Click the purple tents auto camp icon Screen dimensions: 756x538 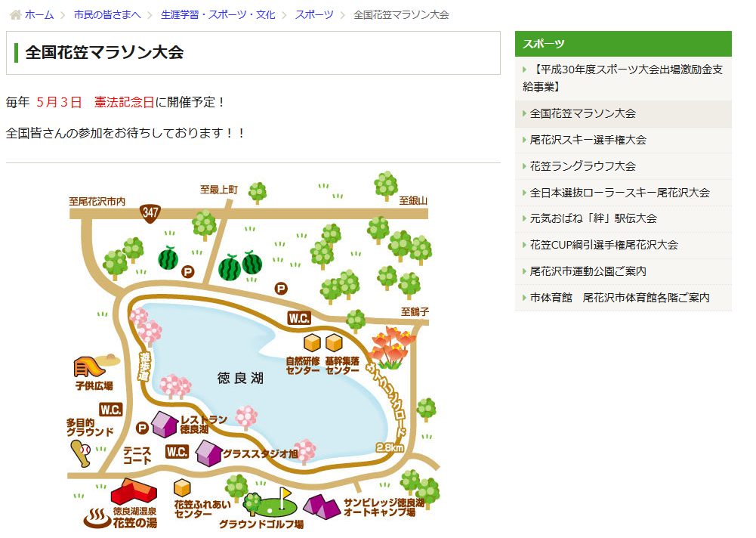pyautogui.click(x=322, y=507)
